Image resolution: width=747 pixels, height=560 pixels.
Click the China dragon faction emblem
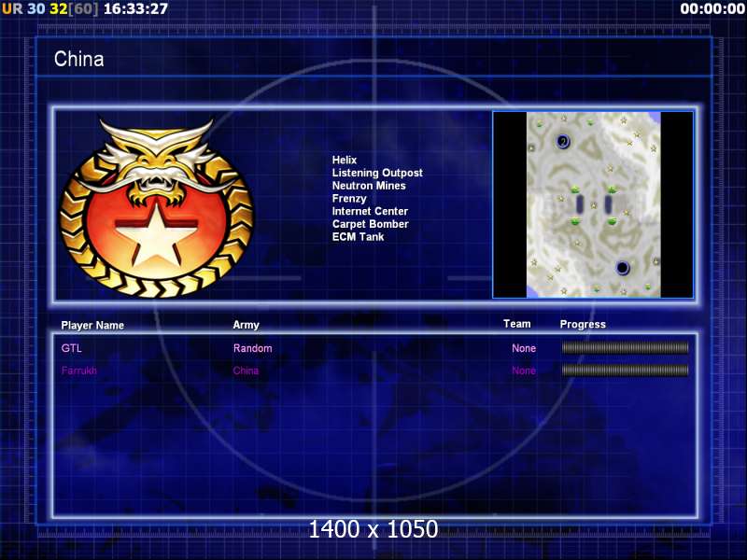pyautogui.click(x=157, y=208)
